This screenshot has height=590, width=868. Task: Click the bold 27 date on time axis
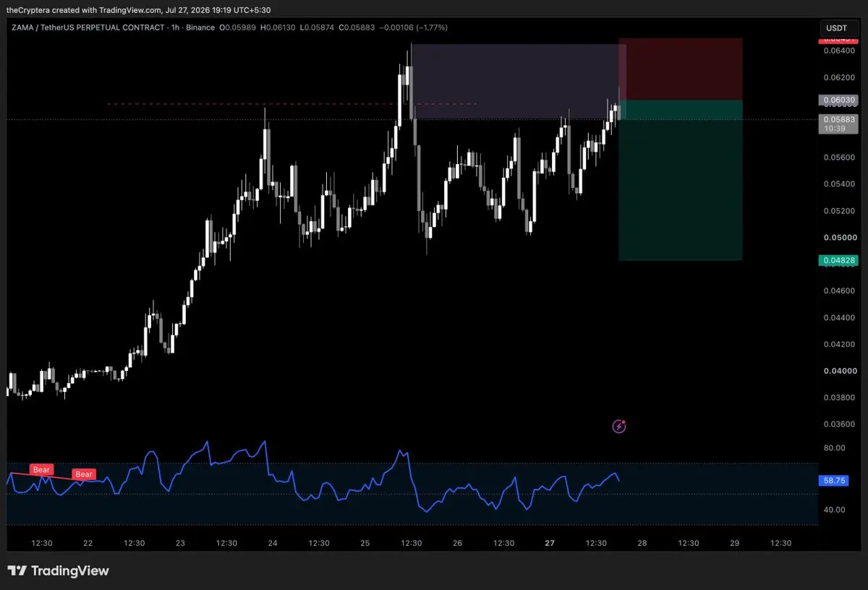(550, 543)
